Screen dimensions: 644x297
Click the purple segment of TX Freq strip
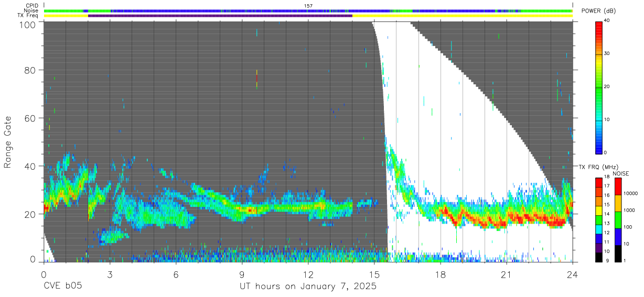[220, 16]
